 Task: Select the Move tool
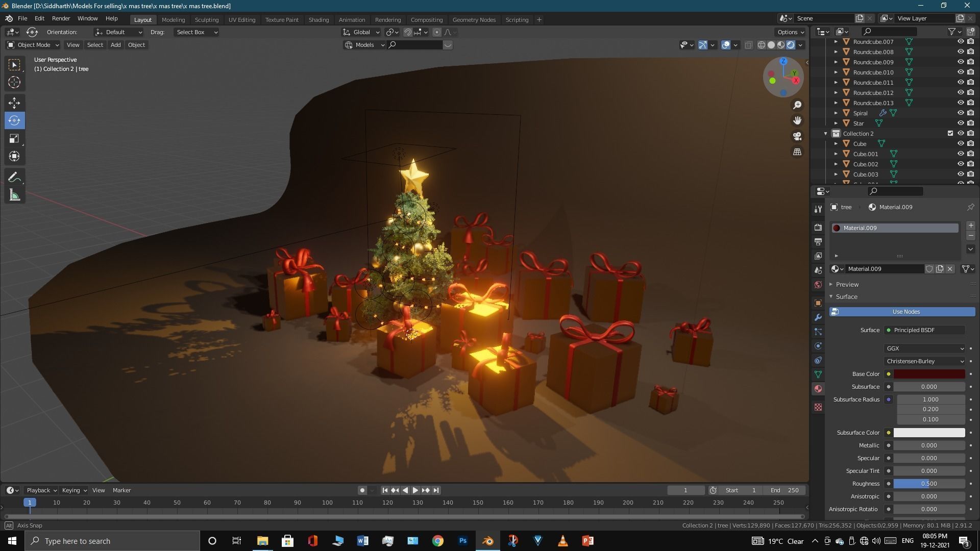pyautogui.click(x=14, y=103)
